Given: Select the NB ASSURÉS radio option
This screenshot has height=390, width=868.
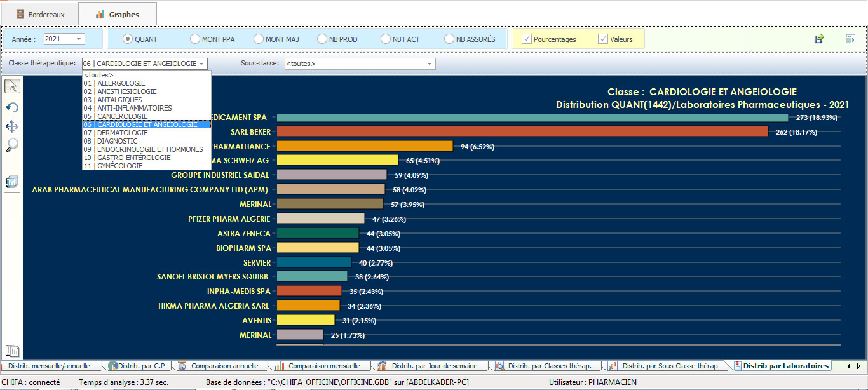Looking at the screenshot, I should [x=449, y=39].
